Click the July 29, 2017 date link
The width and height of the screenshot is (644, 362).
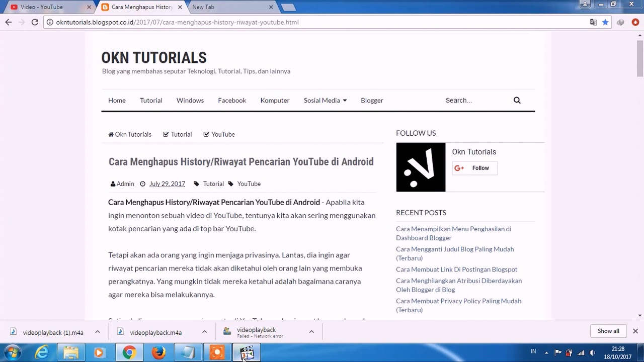point(167,184)
